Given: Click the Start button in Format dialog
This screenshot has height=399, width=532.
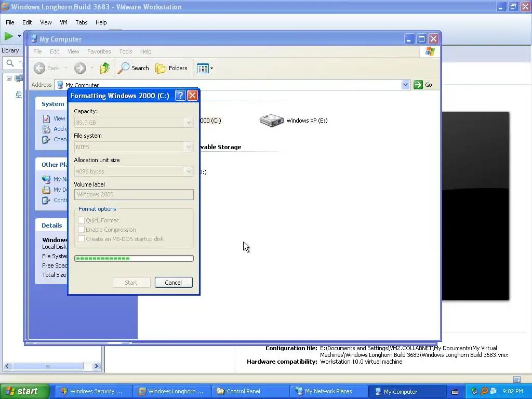Looking at the screenshot, I should point(131,283).
